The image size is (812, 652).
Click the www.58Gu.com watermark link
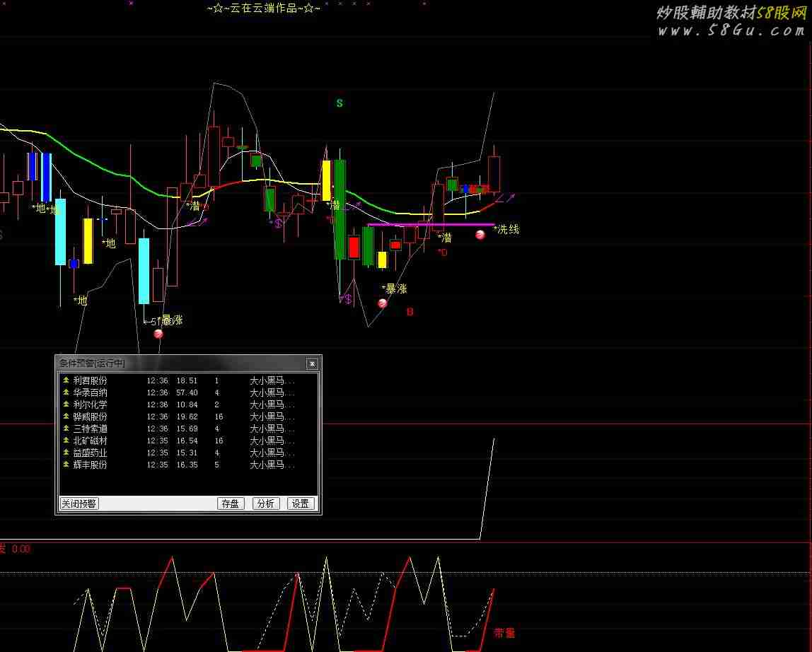[x=731, y=30]
